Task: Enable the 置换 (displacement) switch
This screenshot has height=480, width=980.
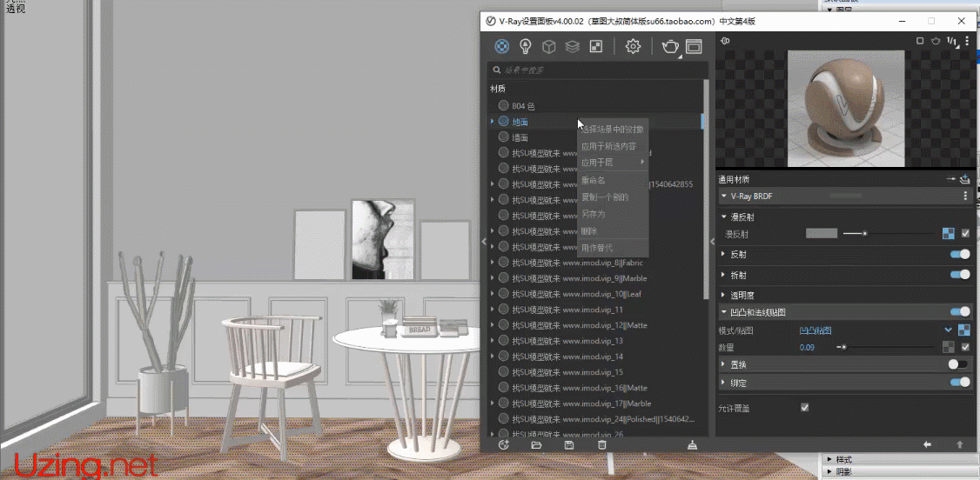Action: pos(959,365)
